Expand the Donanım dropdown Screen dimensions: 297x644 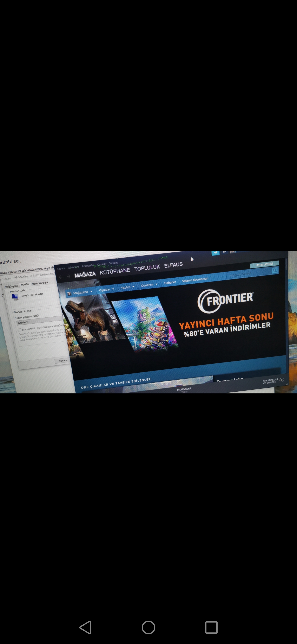pos(149,285)
